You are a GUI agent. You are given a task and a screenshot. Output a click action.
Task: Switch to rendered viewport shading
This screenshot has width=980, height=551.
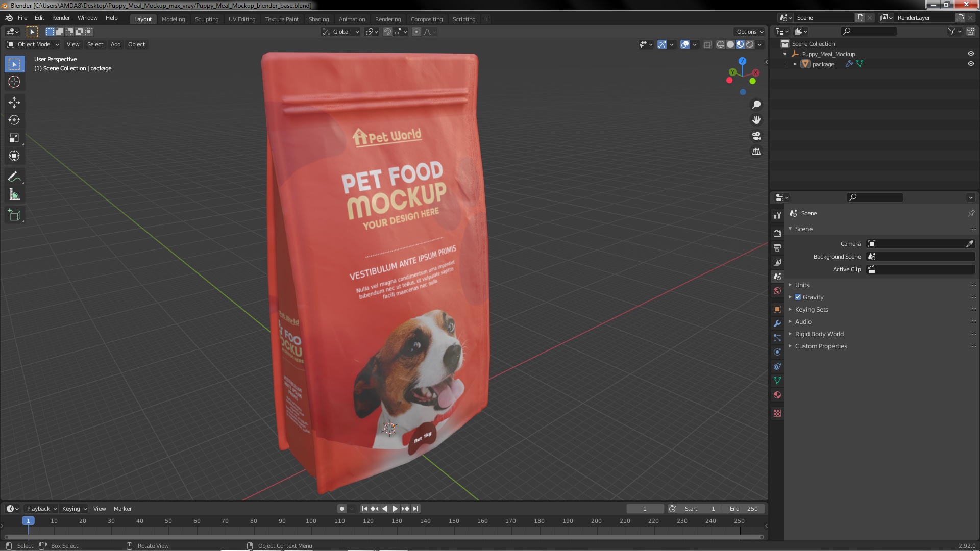(x=750, y=44)
